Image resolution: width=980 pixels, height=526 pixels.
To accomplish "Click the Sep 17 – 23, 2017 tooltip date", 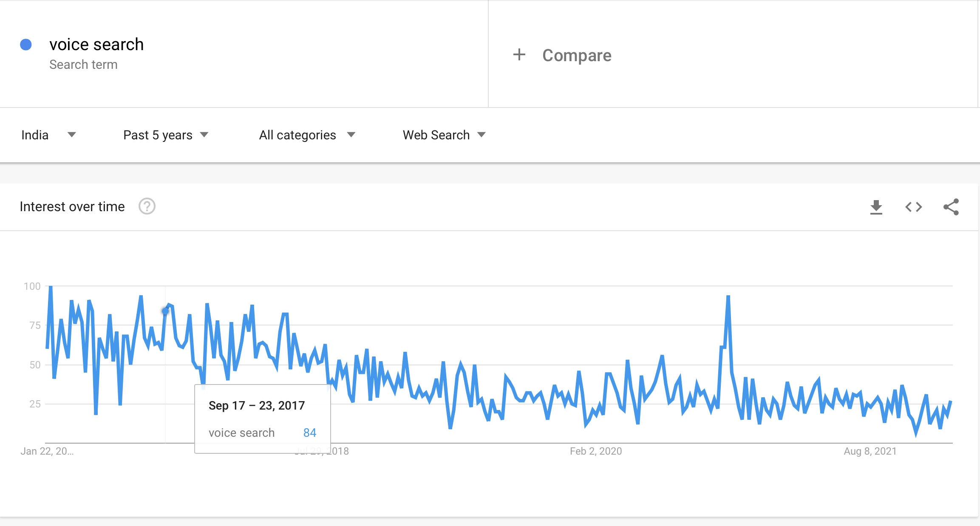I will click(257, 405).
